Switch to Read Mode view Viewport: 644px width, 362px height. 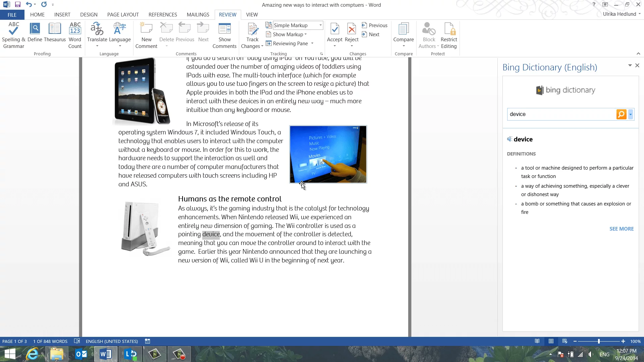(x=537, y=341)
